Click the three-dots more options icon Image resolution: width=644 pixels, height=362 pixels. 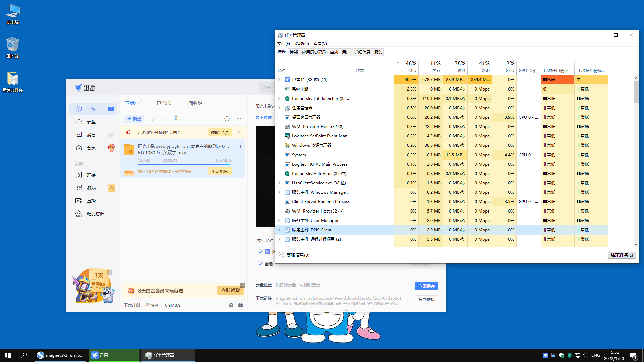[239, 119]
